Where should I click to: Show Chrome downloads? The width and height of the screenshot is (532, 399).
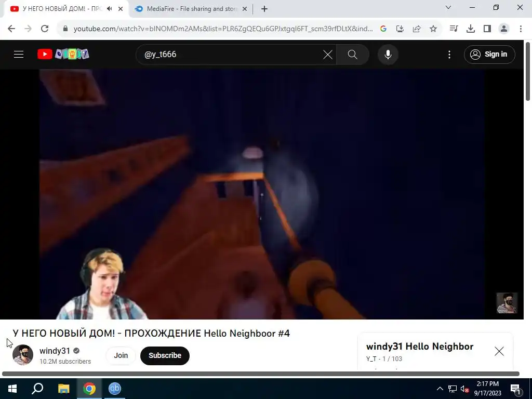471,29
